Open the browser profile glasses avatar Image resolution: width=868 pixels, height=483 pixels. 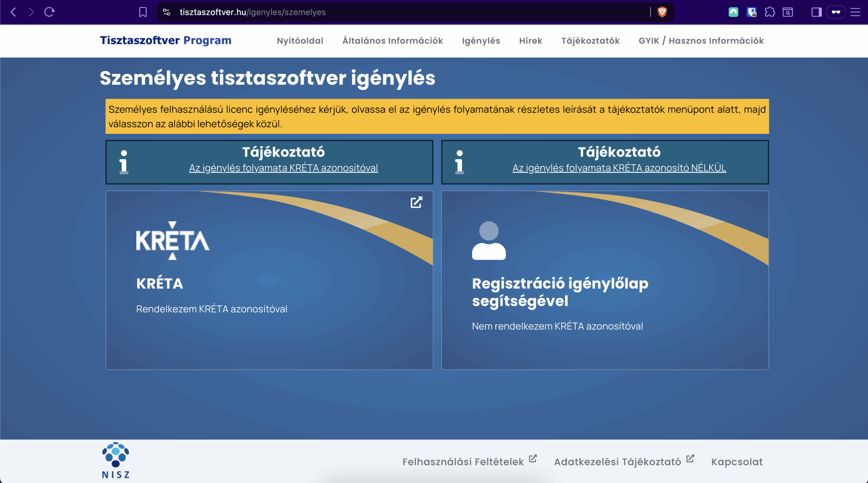(836, 12)
